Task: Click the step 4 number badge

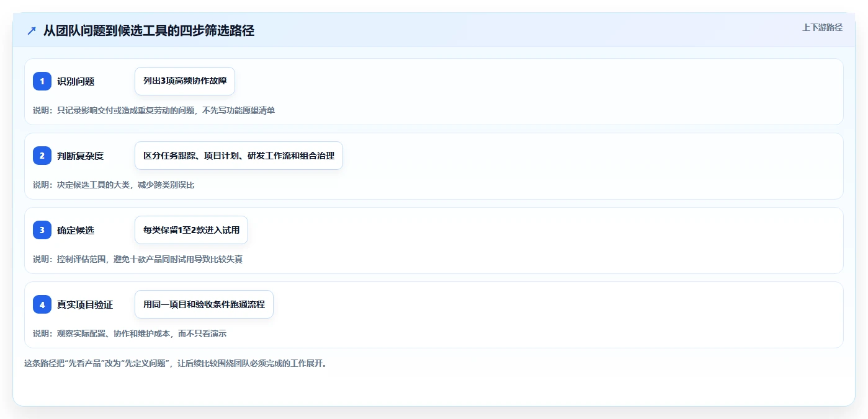Action: click(x=42, y=304)
